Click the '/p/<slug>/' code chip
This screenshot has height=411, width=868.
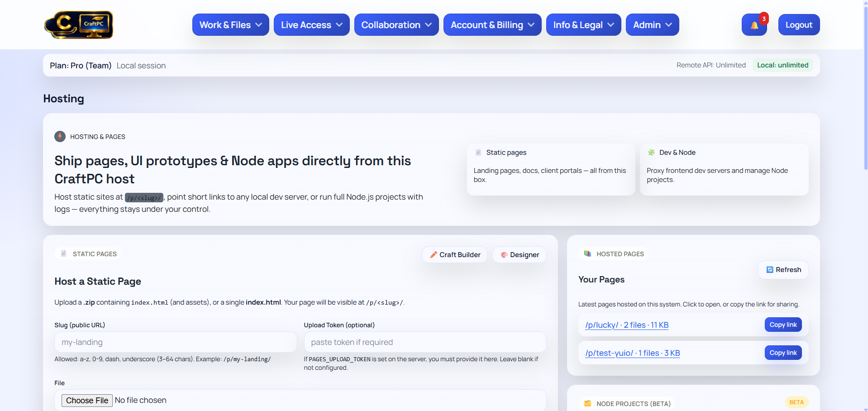pyautogui.click(x=144, y=197)
